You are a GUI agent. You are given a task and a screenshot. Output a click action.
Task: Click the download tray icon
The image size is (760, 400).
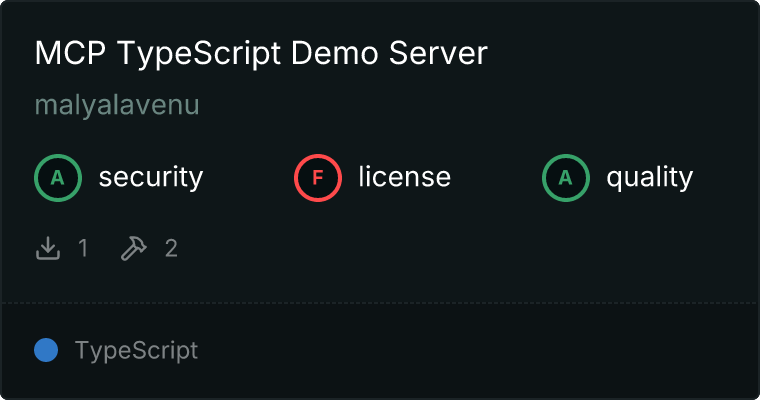point(48,248)
